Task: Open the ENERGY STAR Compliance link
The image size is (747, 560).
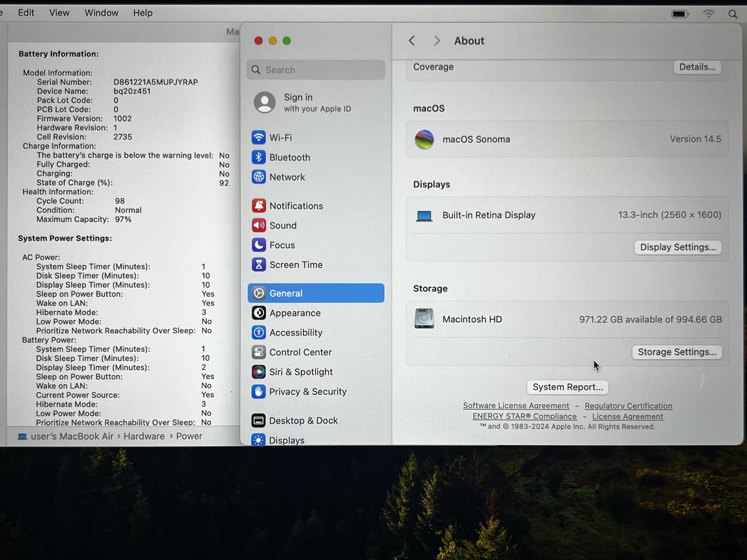Action: 524,416
